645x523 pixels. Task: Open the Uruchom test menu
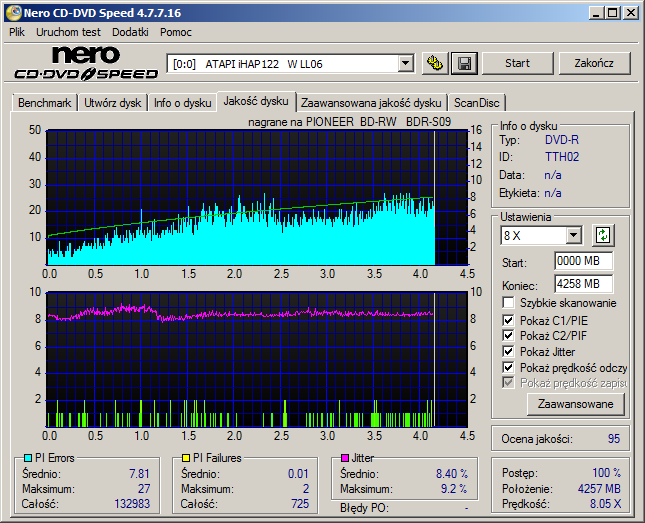68,32
